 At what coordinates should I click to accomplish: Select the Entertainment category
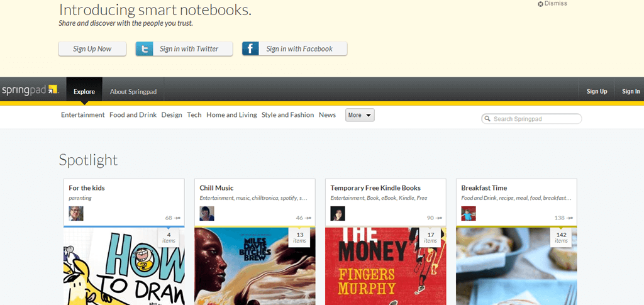[83, 115]
